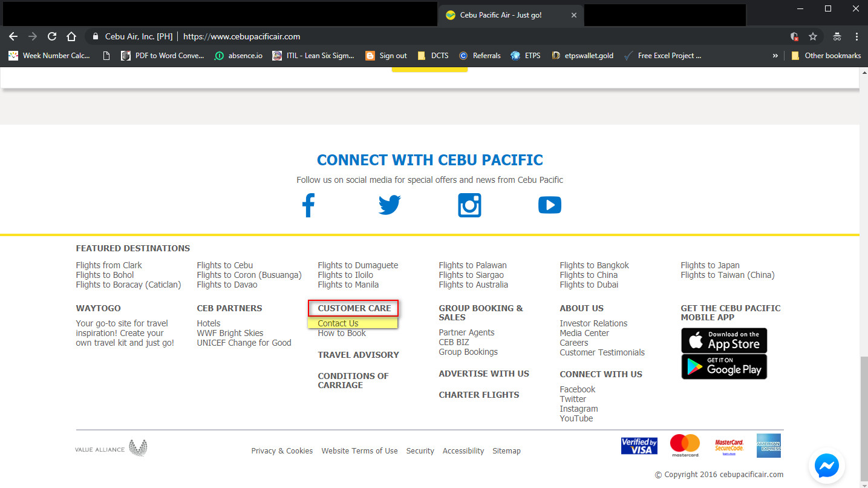Open the Referrals bookmark
868x488 pixels.
(480, 56)
